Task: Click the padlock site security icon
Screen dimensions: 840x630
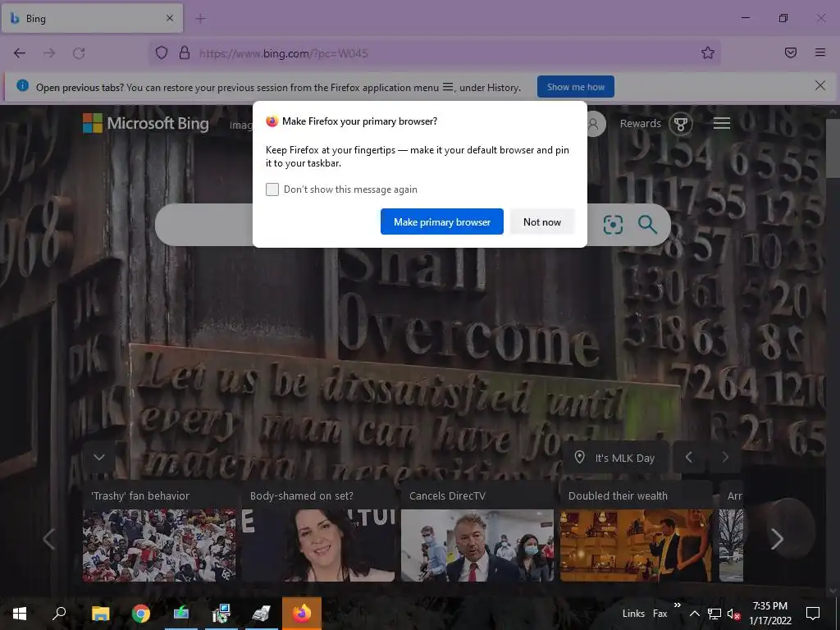Action: [x=185, y=53]
